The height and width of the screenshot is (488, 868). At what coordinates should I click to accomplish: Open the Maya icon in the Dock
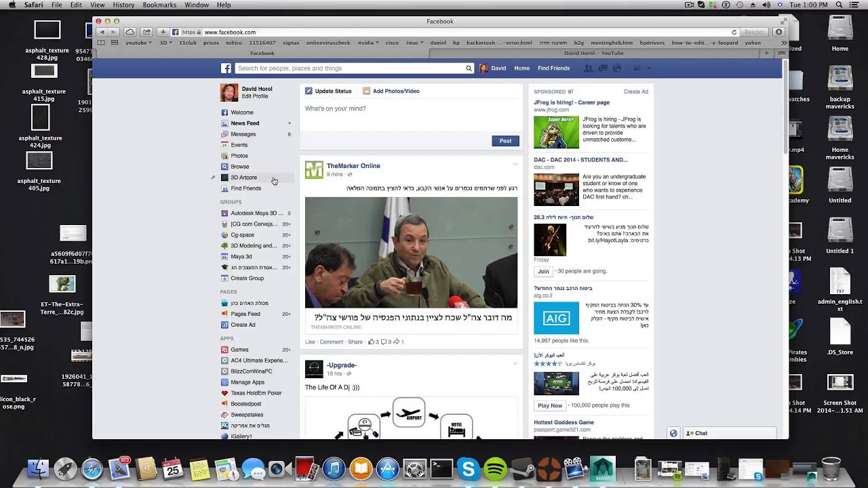[601, 468]
